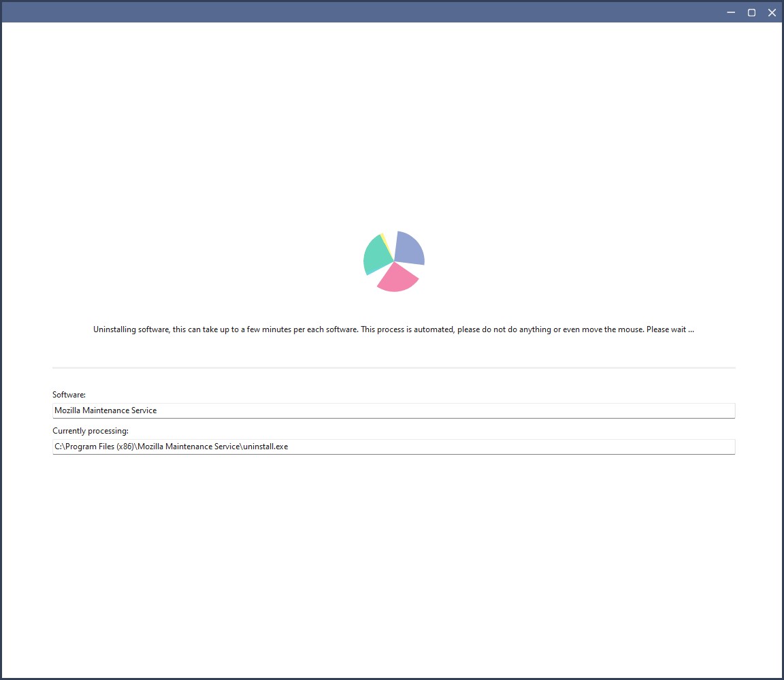Click the 'Software:' label
Screen dimensions: 784x680
[x=69, y=395]
